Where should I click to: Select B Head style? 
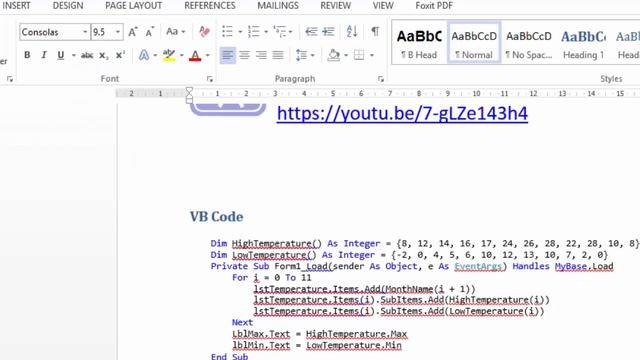420,43
